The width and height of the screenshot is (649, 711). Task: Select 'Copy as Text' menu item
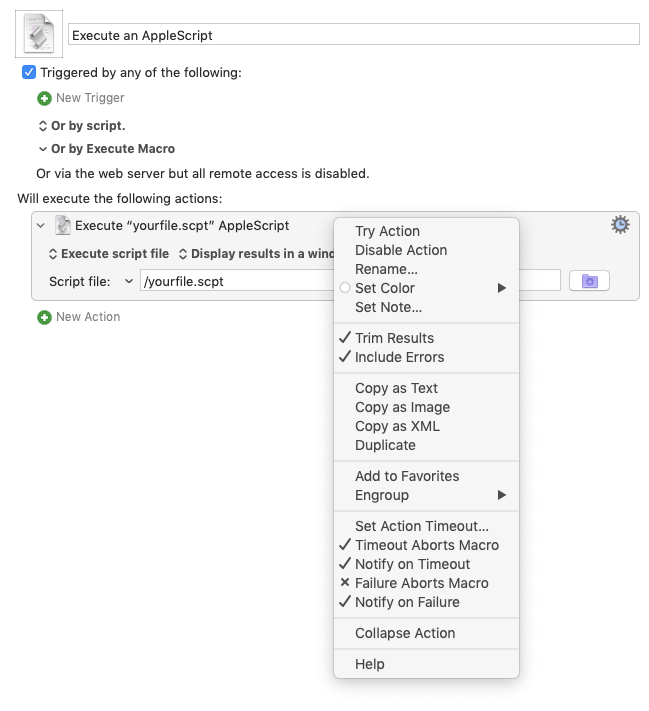426,388
